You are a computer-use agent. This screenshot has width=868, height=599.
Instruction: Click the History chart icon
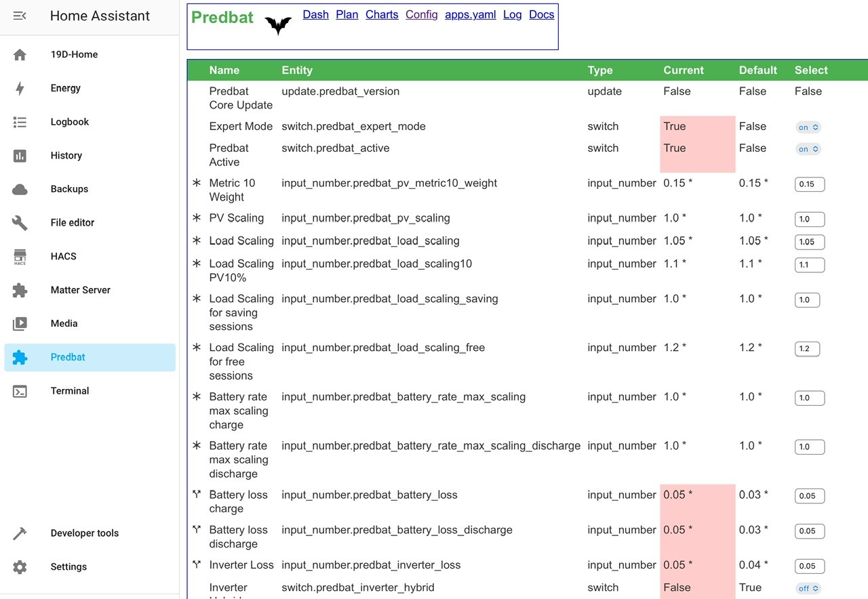click(x=20, y=155)
